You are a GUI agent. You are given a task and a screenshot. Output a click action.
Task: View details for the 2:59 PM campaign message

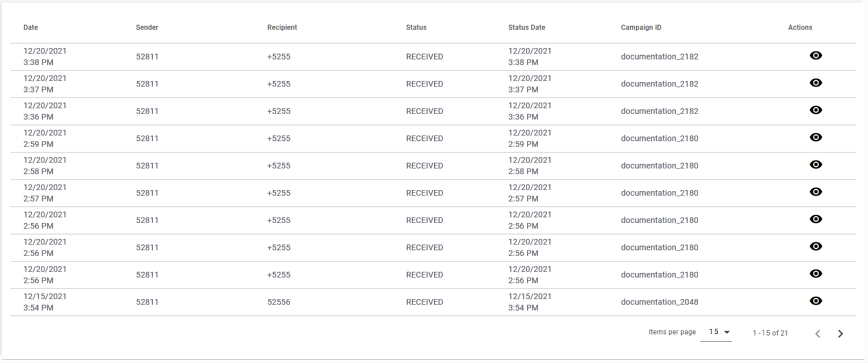[816, 137]
